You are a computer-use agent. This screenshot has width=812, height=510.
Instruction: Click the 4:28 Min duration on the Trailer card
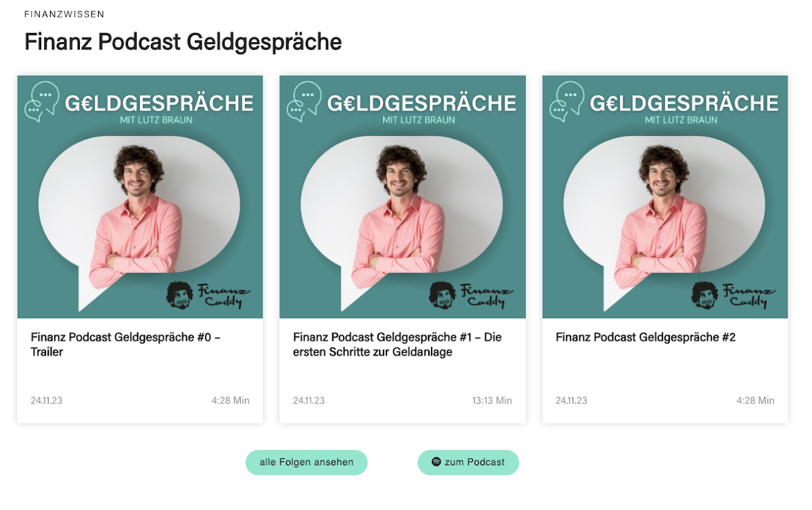tap(230, 400)
